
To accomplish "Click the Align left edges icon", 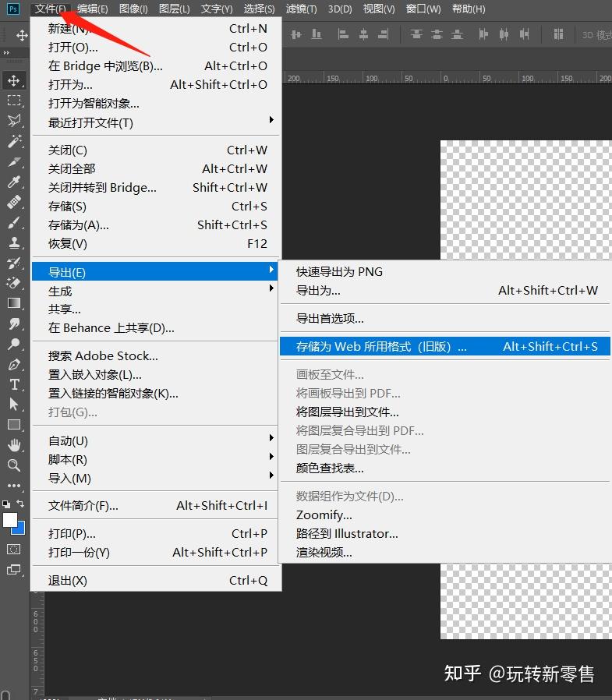I will tap(343, 34).
